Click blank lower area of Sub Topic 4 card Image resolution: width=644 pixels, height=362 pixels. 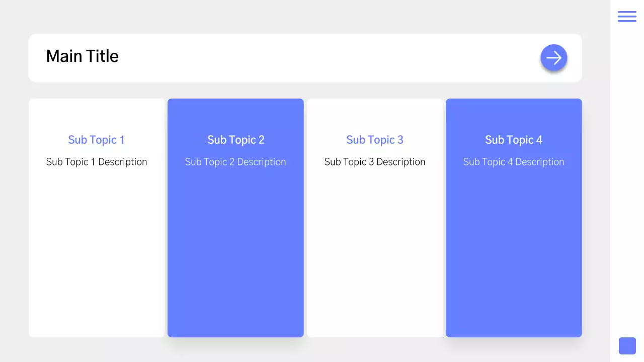click(x=514, y=261)
